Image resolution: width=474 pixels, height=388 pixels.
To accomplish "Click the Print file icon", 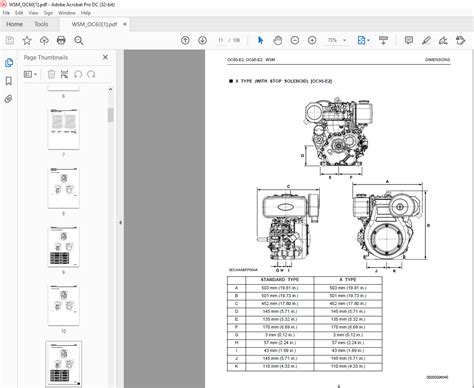I will pos(61,41).
